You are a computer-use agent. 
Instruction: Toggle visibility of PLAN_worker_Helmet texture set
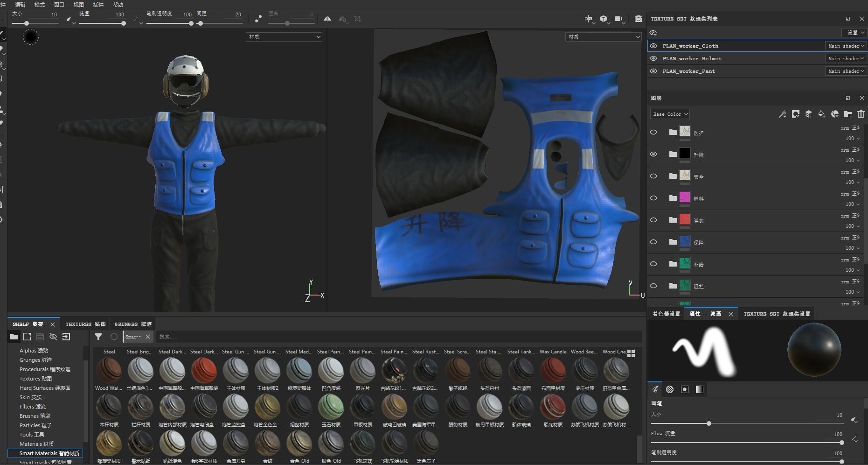tap(653, 58)
